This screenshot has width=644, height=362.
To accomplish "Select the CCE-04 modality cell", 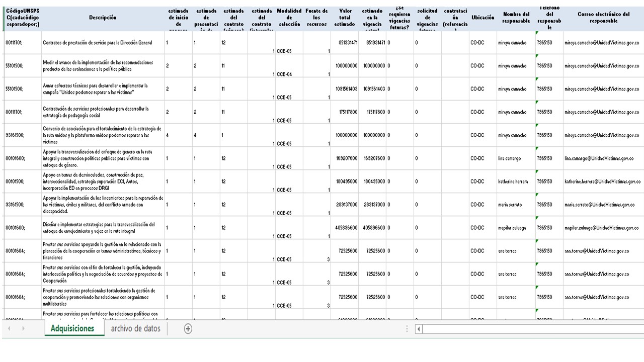I will click(289, 66).
